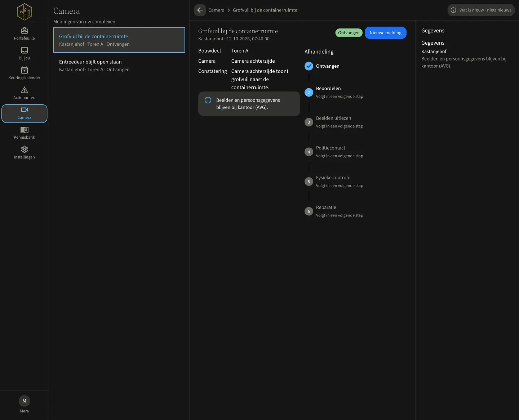The height and width of the screenshot is (420, 519).
Task: Click Nieuwe melding button
Action: [x=386, y=33]
